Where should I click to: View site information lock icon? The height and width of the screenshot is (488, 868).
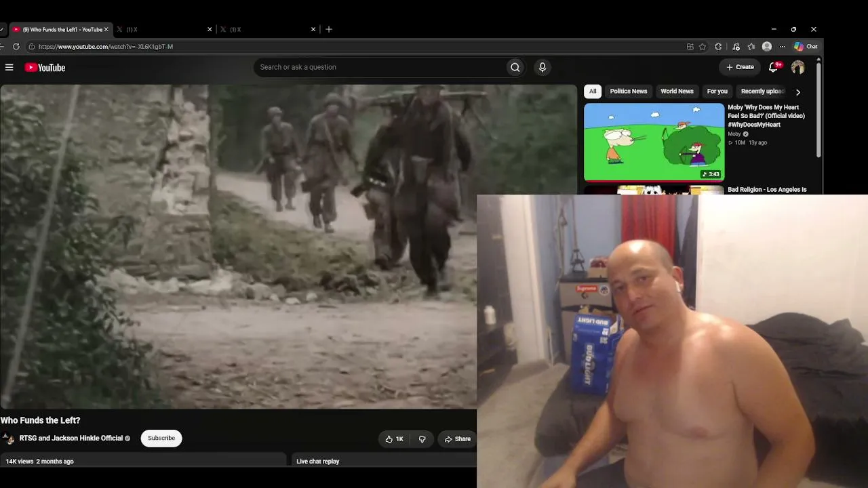click(31, 47)
